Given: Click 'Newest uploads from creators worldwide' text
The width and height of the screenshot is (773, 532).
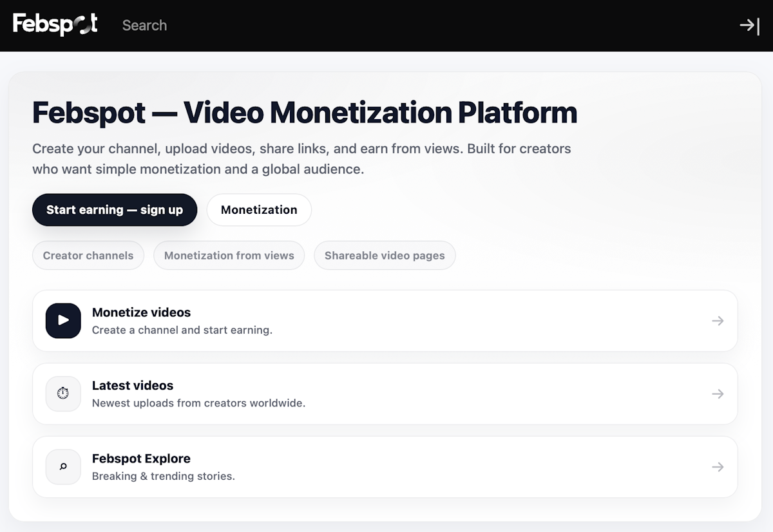Looking at the screenshot, I should click(198, 403).
